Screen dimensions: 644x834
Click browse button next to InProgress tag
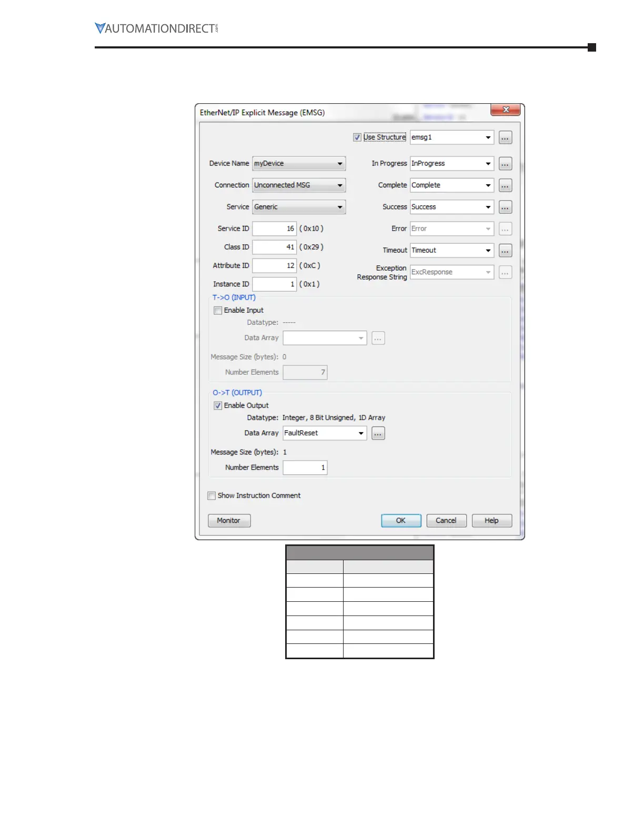click(x=505, y=164)
